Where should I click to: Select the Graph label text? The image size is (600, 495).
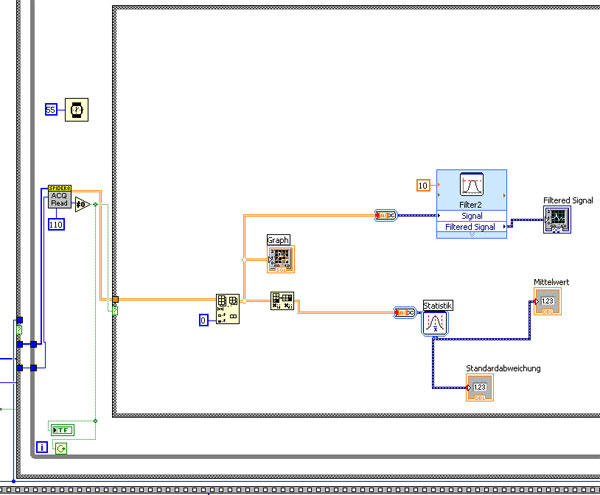(x=278, y=240)
